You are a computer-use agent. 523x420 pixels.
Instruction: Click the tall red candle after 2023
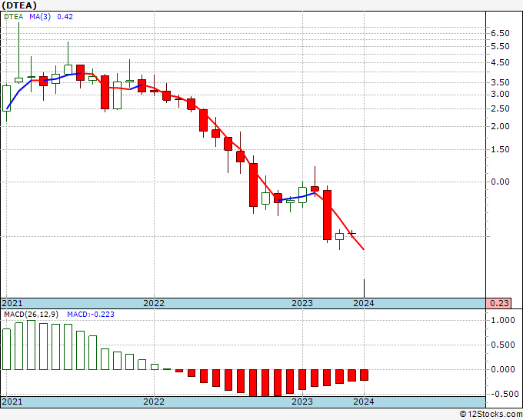point(327,215)
